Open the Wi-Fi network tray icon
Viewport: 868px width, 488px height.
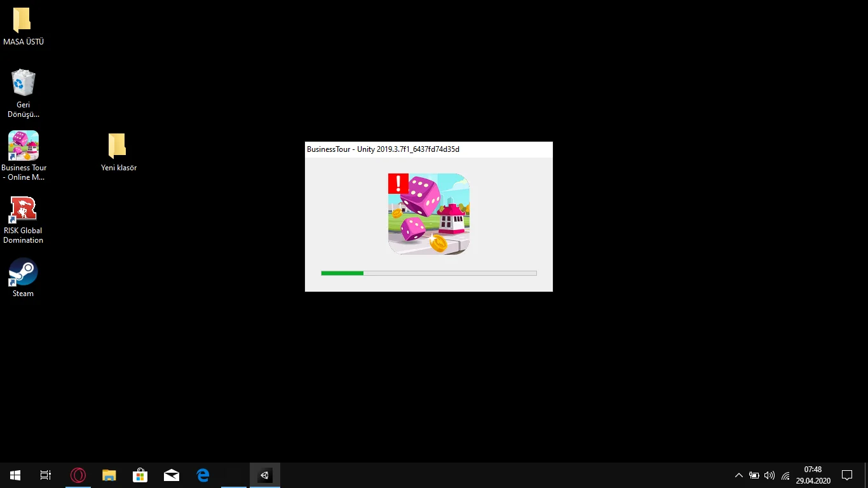(x=785, y=475)
